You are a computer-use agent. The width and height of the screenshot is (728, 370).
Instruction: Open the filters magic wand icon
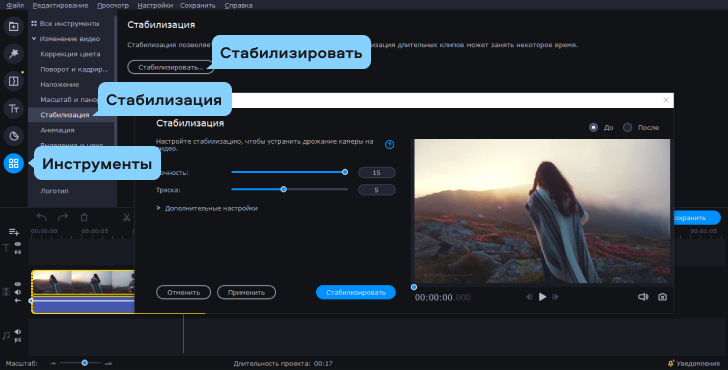tap(13, 53)
